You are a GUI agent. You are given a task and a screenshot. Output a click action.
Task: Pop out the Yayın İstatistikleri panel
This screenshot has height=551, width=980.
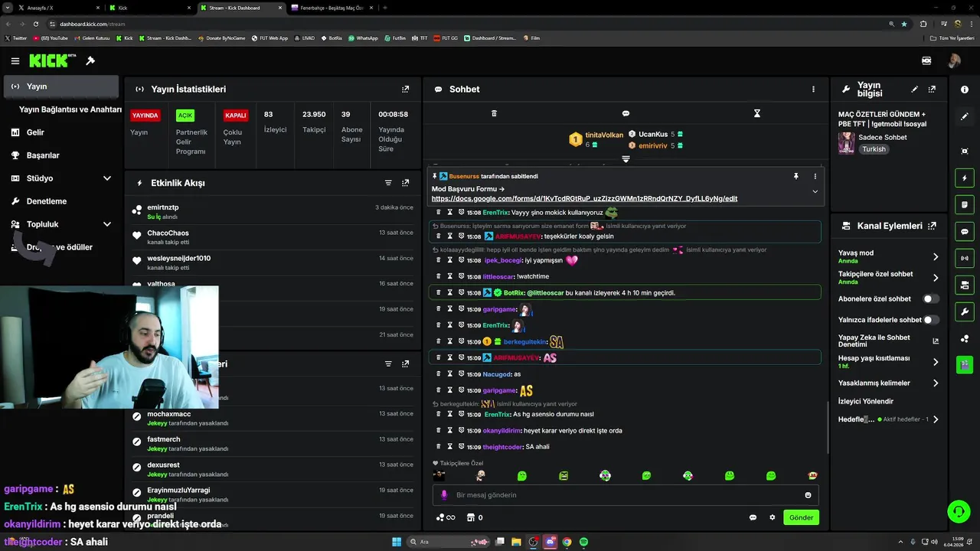406,89
